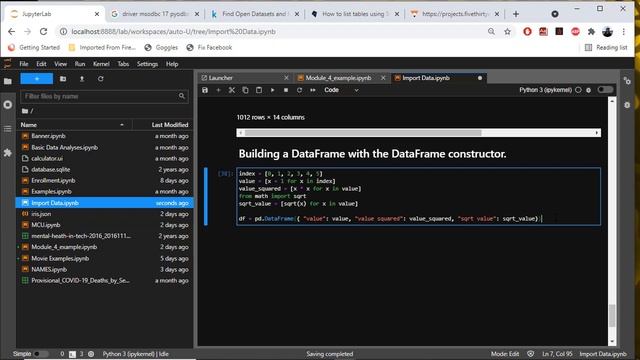Image resolution: width=640 pixels, height=360 pixels.
Task: Reload the browser page
Action: (x=44, y=31)
